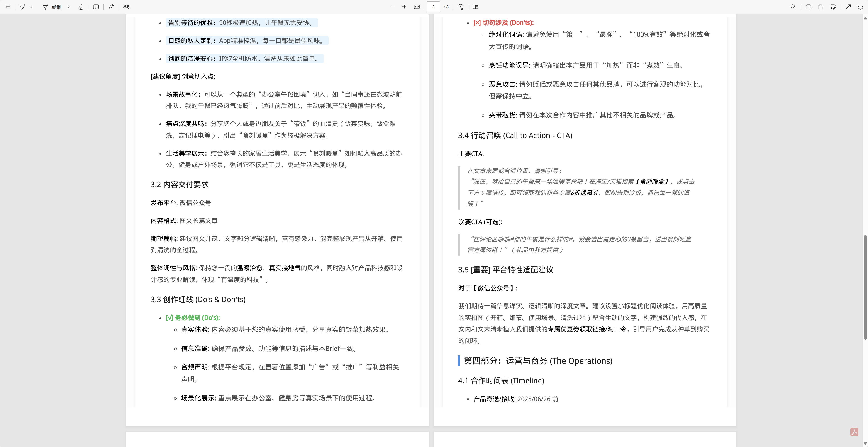868x447 pixels.
Task: Toggle page view layout
Action: [476, 7]
